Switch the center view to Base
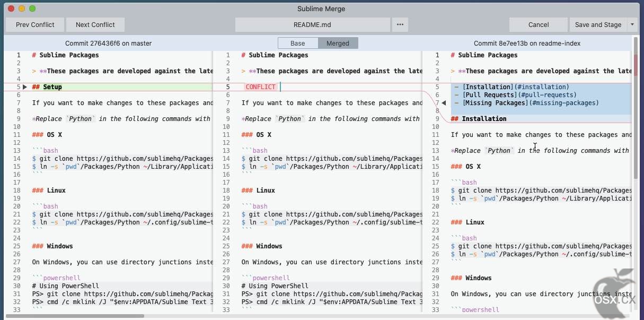The image size is (644, 320). click(298, 43)
